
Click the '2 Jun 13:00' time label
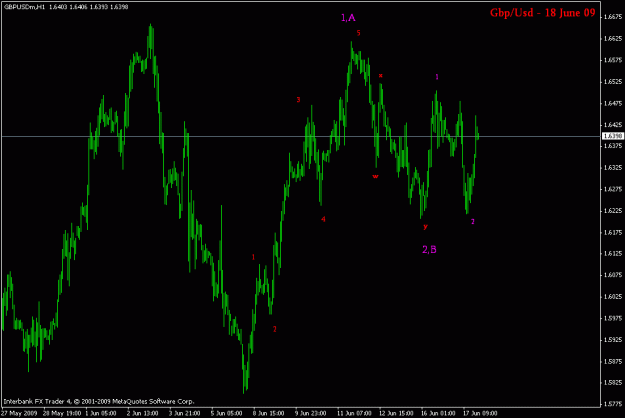coord(143,413)
